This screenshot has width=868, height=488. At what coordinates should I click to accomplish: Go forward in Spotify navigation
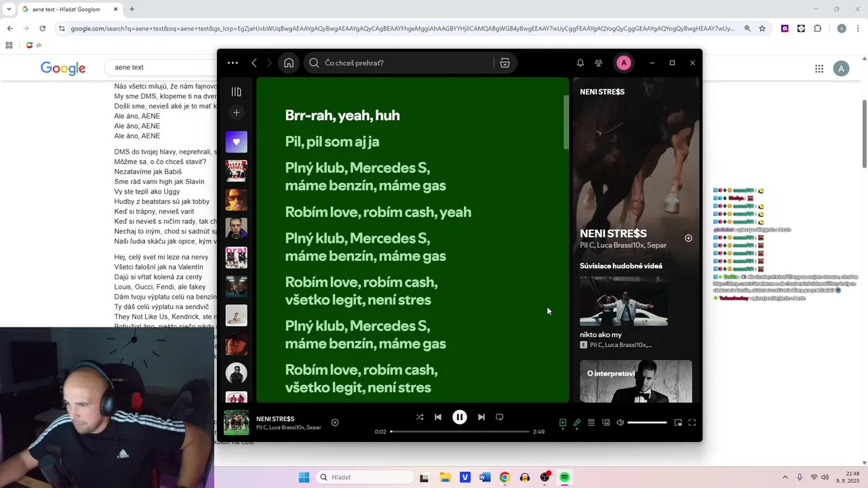click(x=269, y=63)
